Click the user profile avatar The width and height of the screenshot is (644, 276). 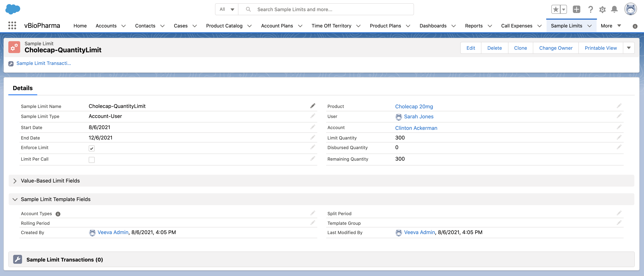coord(630,9)
